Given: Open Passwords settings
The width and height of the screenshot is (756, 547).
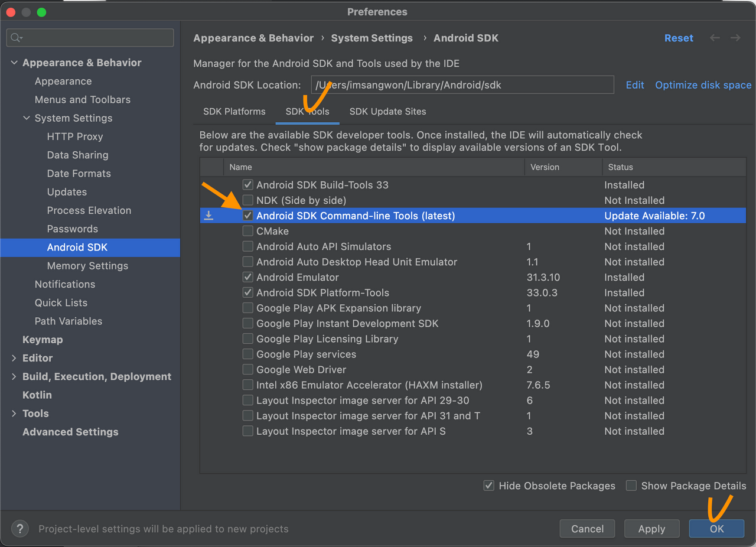Looking at the screenshot, I should click(x=73, y=229).
